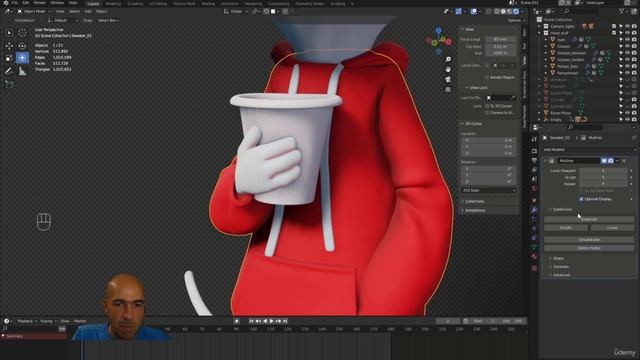Screen dimensions: 640x360
Task: Click the Level Viewport value field
Action: point(603,171)
